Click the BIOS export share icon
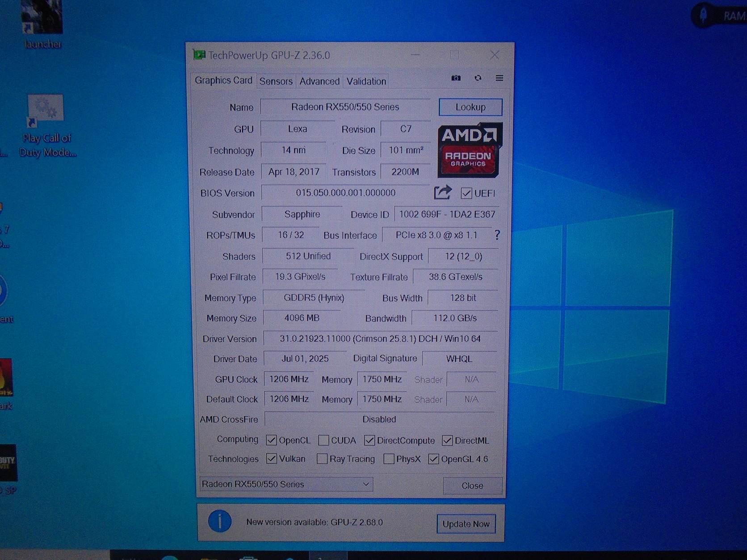The width and height of the screenshot is (747, 560). click(443, 192)
